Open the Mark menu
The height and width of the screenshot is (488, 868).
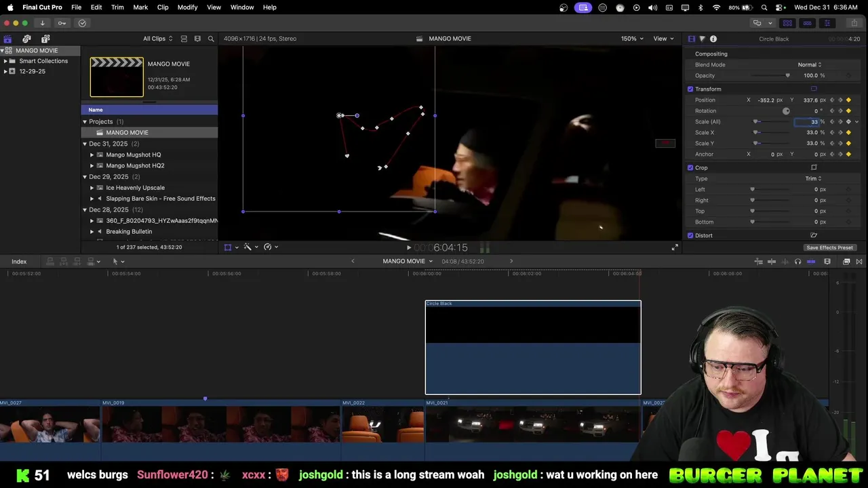[x=140, y=7]
